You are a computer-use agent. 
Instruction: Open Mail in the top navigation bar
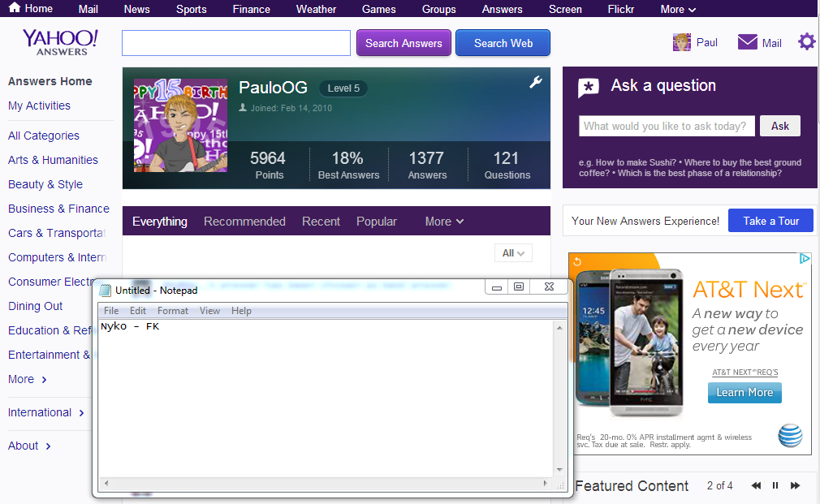tap(88, 10)
